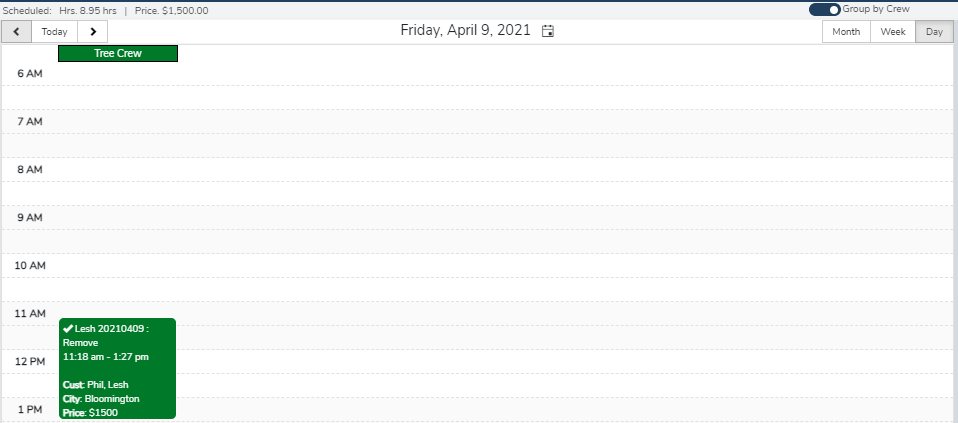Click the checkmark on Lesh job
958x423 pixels.
(68, 328)
